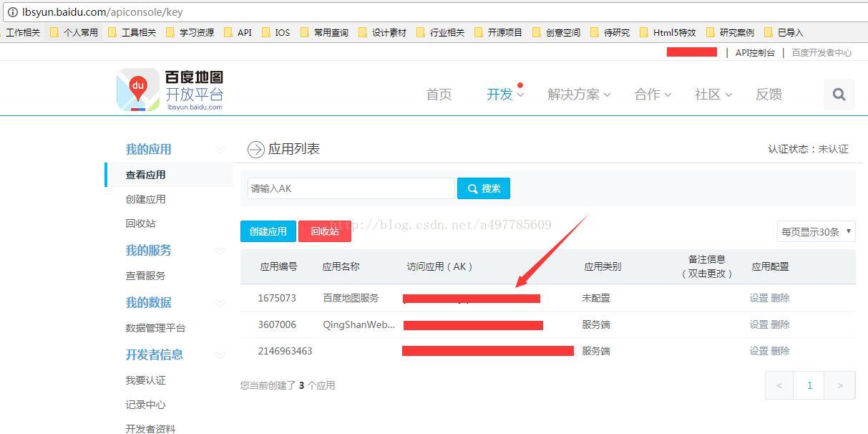Open the 已导入 bookmark folder
Screen dimensions: 868x434
(784, 32)
